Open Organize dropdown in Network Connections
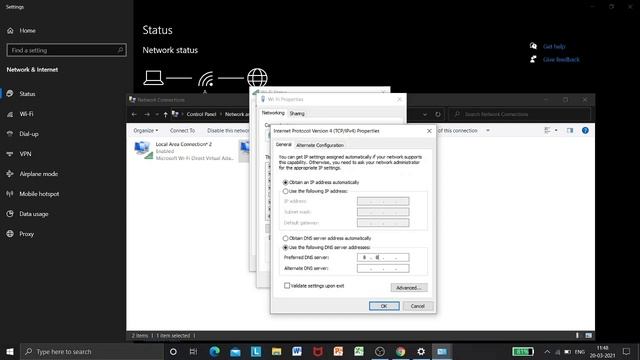Image resolution: width=640 pixels, height=360 pixels. 146,131
